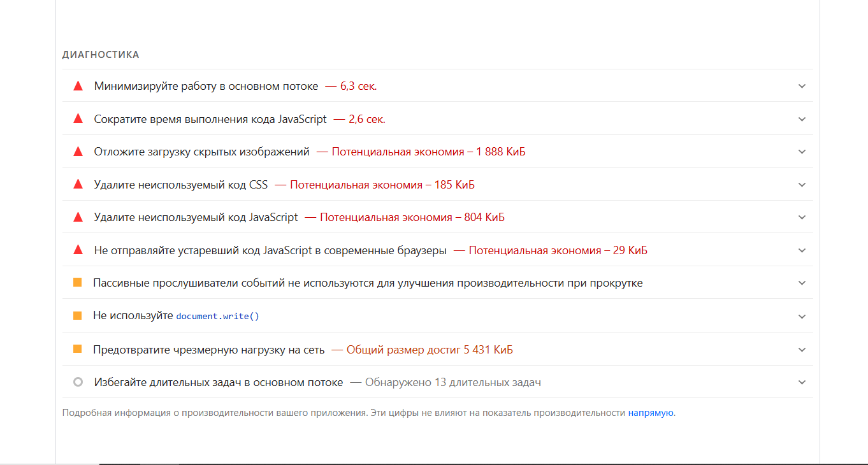Expand "Избегайте длительных задач в основном потоке" chevron
The height and width of the screenshot is (465, 868).
click(x=802, y=382)
